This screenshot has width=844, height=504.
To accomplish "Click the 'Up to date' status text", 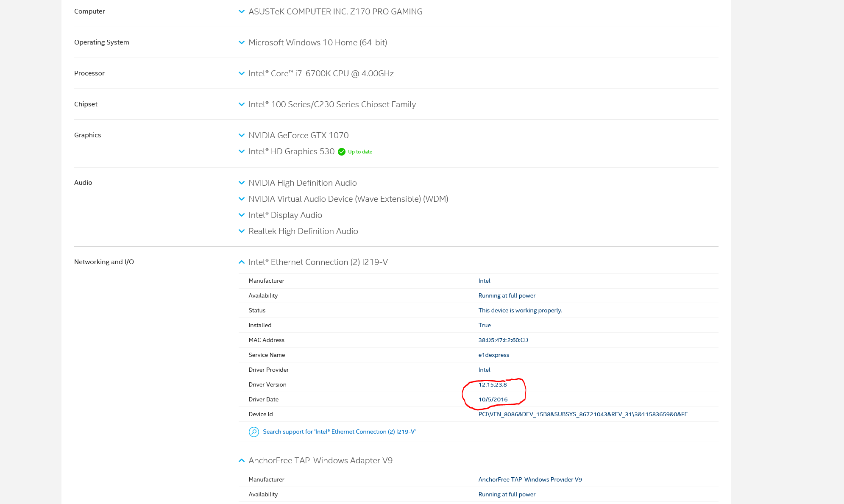I will (x=360, y=152).
